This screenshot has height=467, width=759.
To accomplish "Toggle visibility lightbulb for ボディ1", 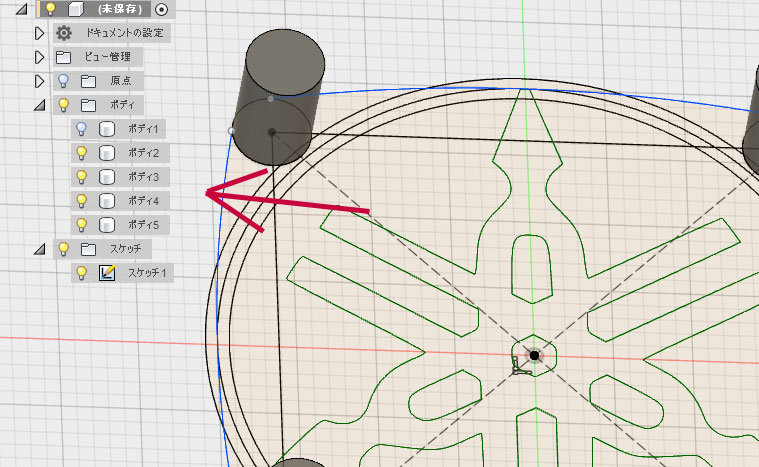I will [83, 129].
